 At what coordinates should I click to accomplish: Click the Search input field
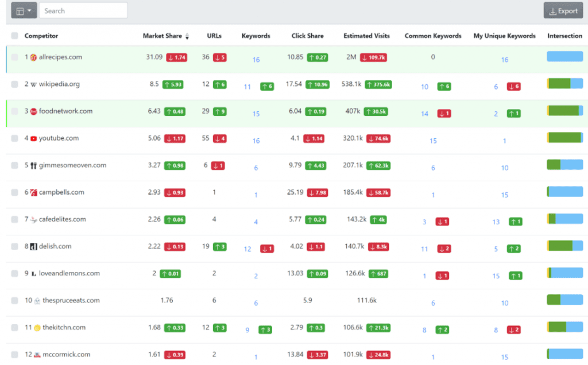pyautogui.click(x=83, y=10)
